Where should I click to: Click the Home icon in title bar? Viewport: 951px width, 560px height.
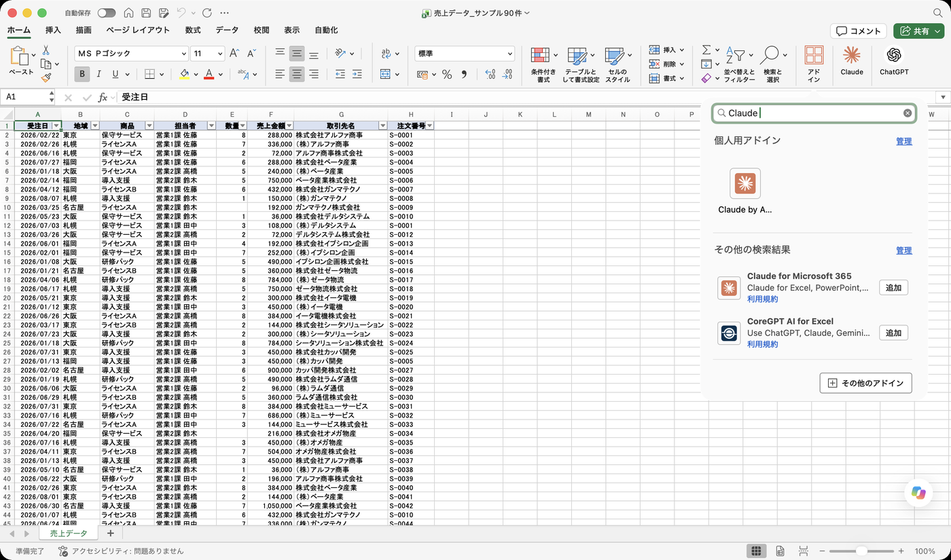(129, 13)
